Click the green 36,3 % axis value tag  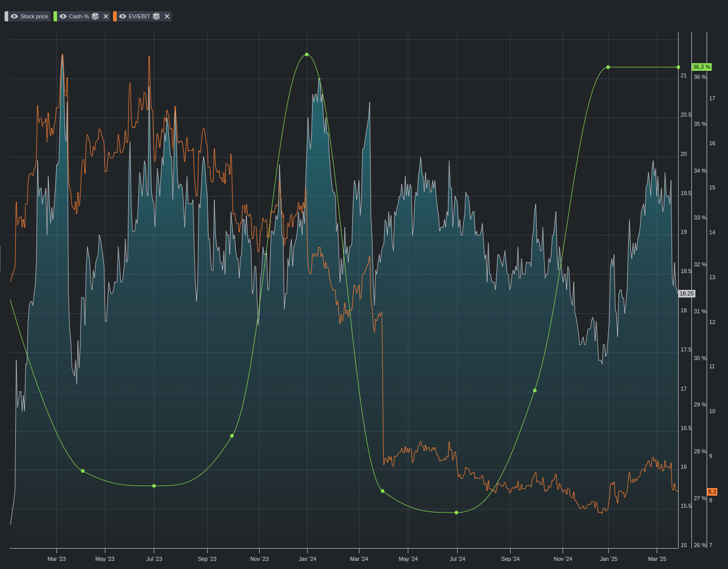(x=702, y=67)
